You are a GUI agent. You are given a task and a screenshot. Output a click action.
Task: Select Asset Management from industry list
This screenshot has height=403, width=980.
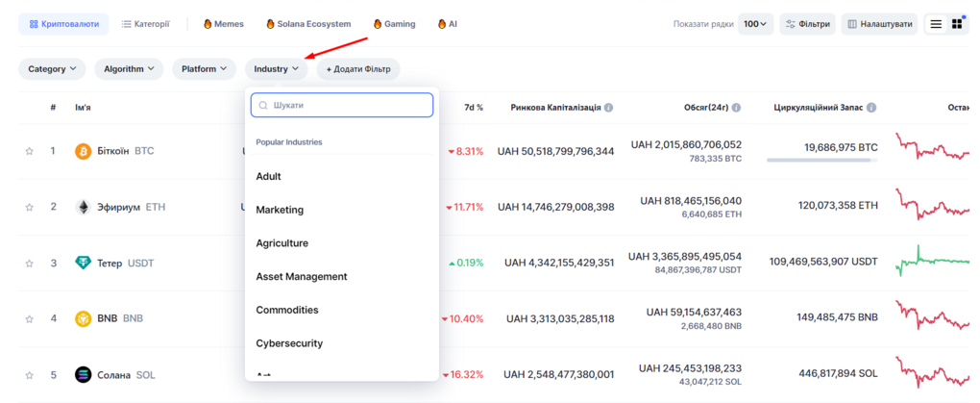302,277
